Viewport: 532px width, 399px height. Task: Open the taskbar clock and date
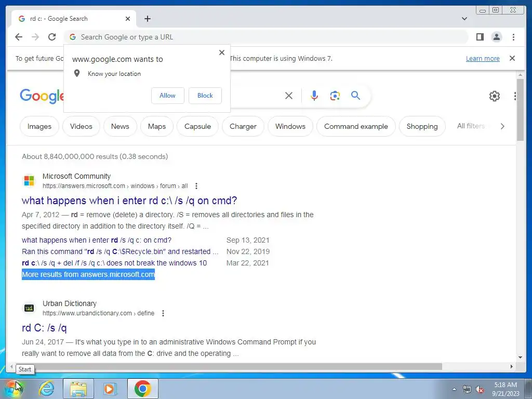pos(506,389)
